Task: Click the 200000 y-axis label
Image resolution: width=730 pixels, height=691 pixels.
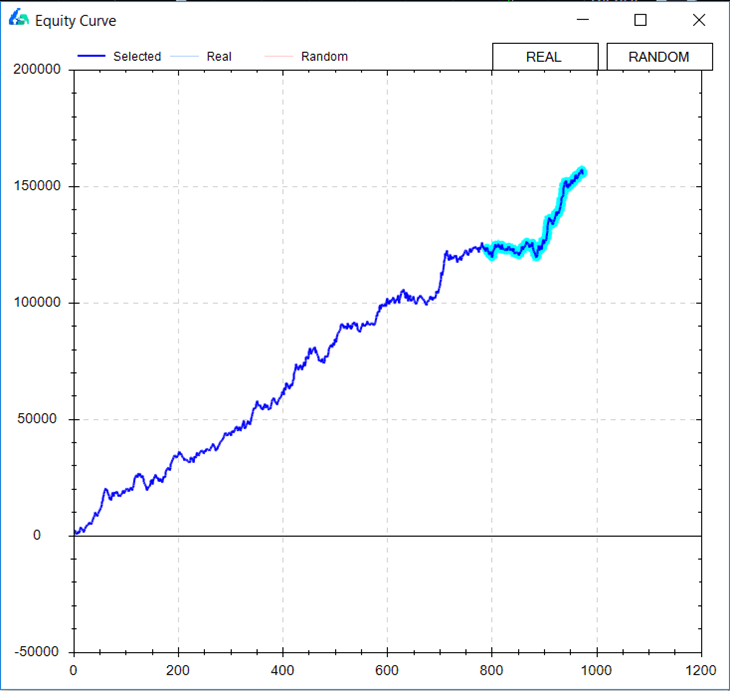Action: (x=39, y=70)
